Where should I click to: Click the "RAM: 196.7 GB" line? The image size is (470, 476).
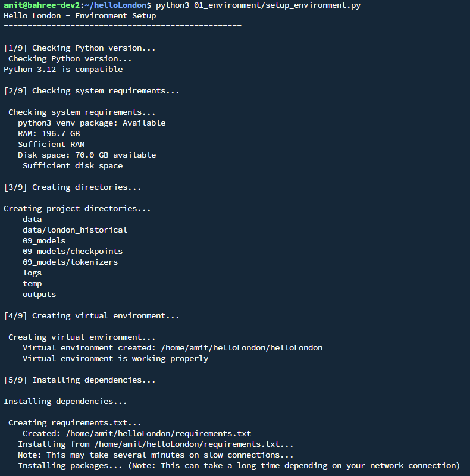click(x=49, y=134)
